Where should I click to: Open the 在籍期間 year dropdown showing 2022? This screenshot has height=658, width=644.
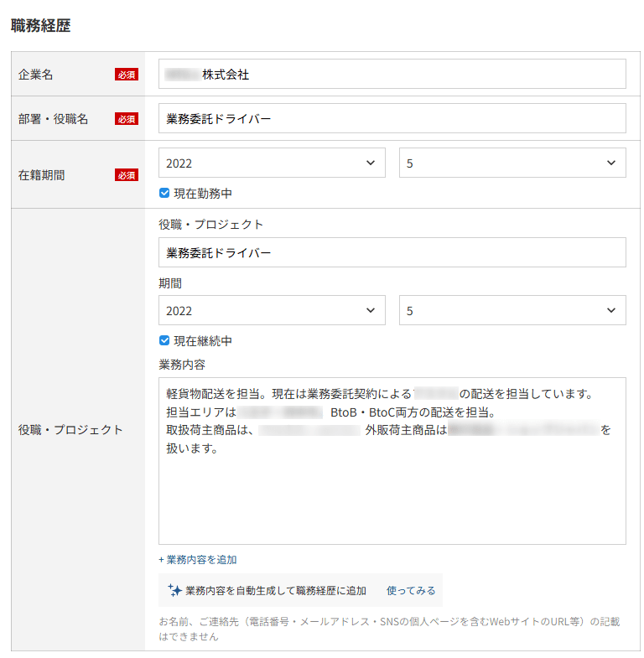[x=272, y=163]
